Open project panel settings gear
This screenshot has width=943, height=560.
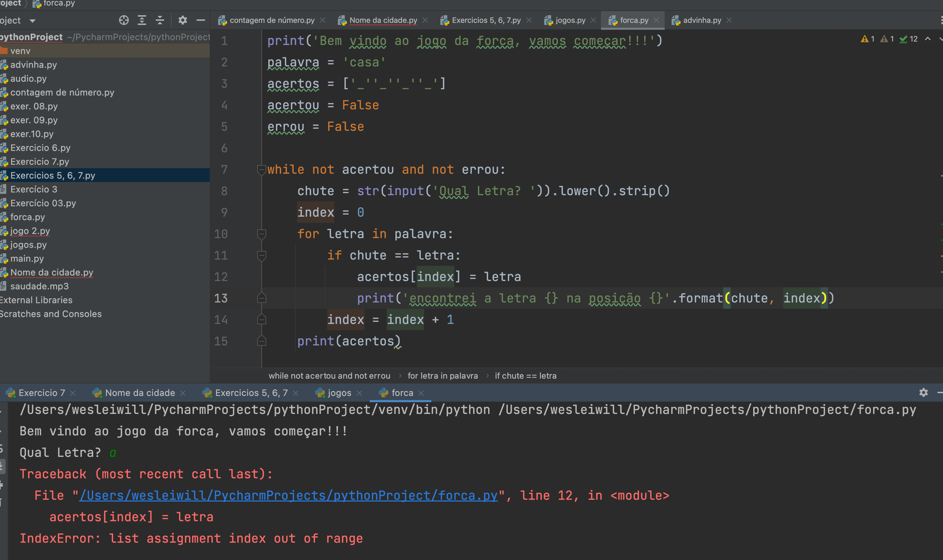click(x=183, y=20)
